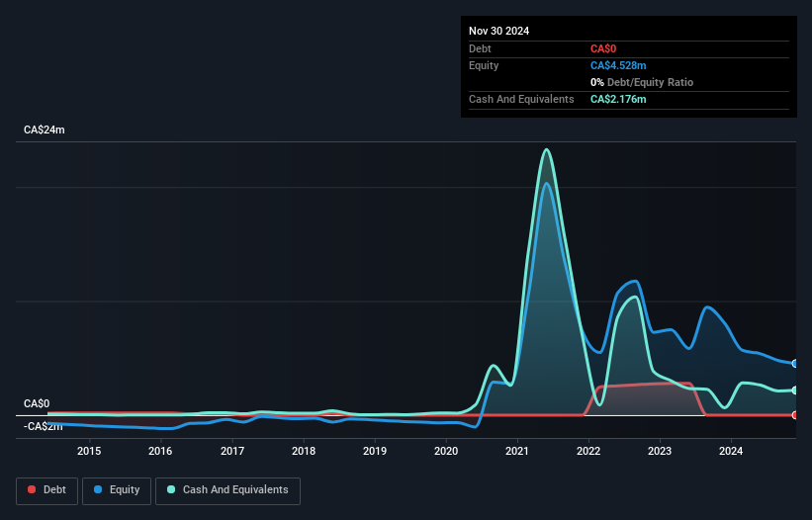Click the 2022 x-axis label
Viewport: 812px width, 520px height.
[588, 451]
